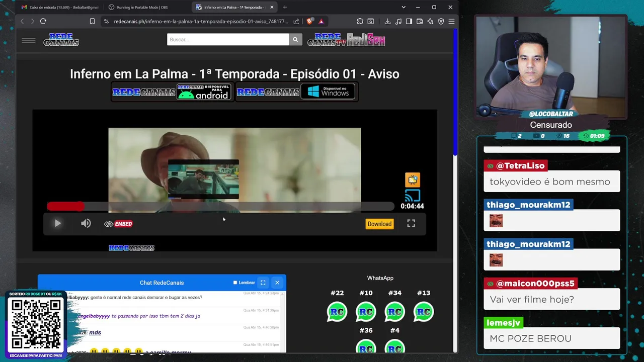Enter fullscreen video mode
Screen dimensions: 644x362
[x=411, y=223]
